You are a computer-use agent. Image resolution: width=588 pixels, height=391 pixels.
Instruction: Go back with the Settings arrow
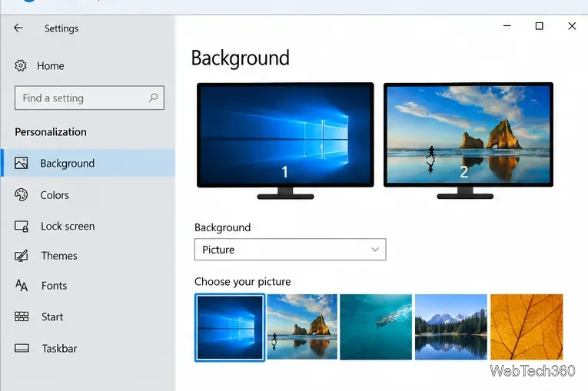(18, 28)
